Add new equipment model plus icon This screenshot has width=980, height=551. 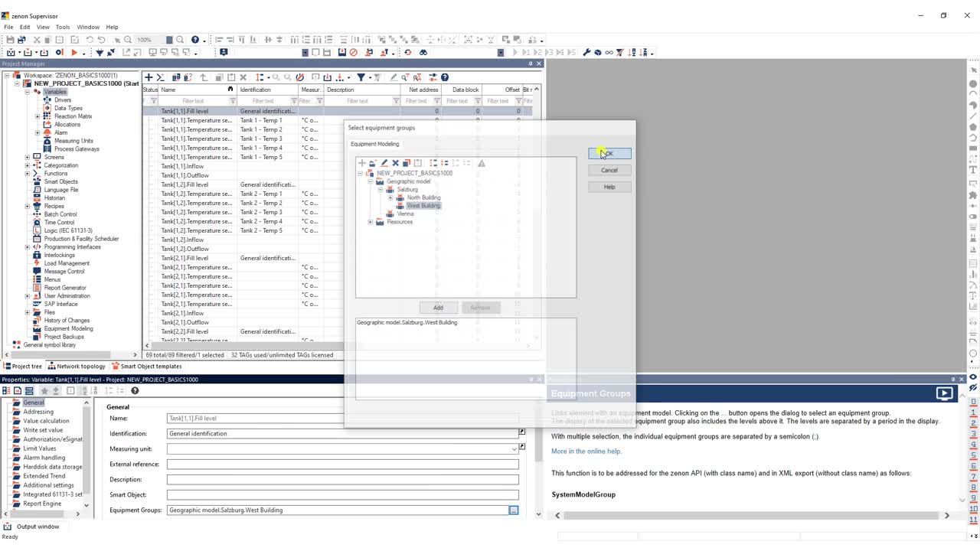pos(362,163)
